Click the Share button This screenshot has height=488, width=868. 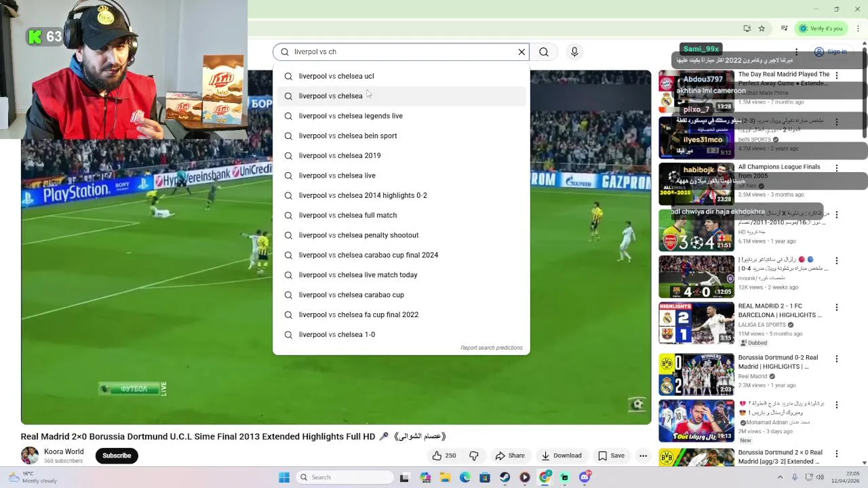point(510,455)
